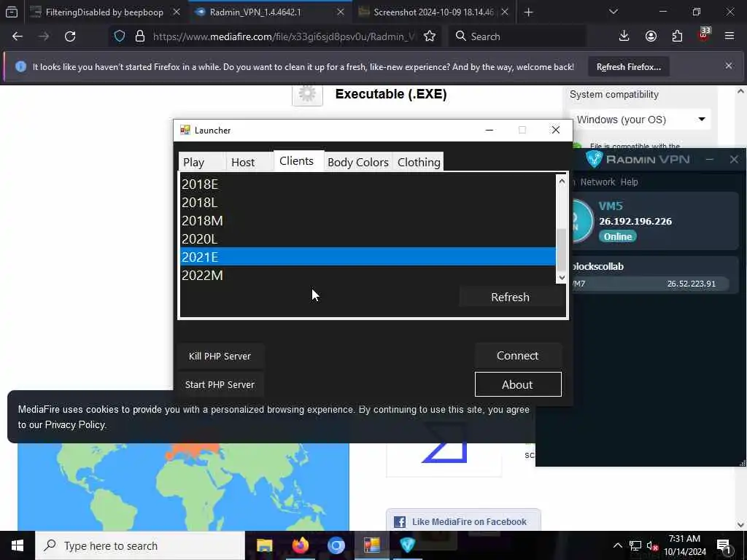The width and height of the screenshot is (747, 560).
Task: Click the browser URL address field
Action: tap(285, 36)
